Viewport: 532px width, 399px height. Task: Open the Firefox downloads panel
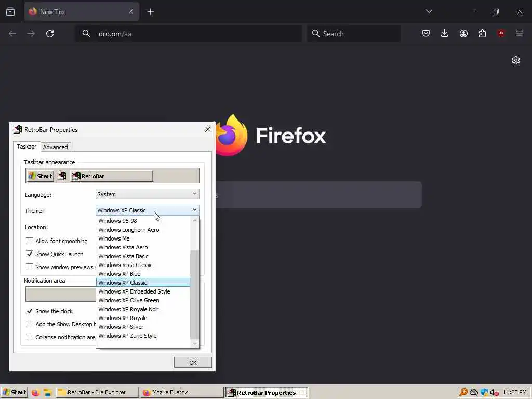coord(445,33)
